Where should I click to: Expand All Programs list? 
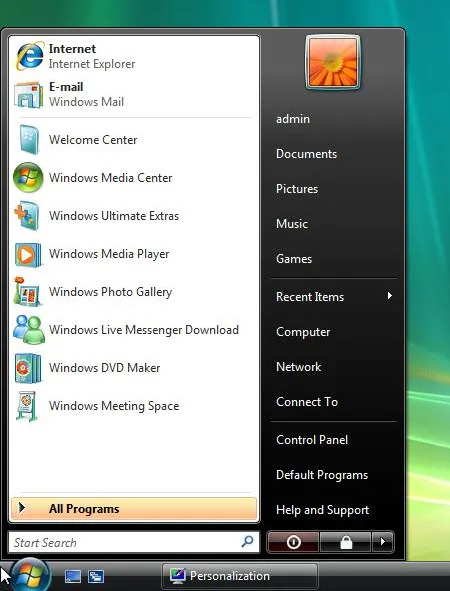(134, 509)
